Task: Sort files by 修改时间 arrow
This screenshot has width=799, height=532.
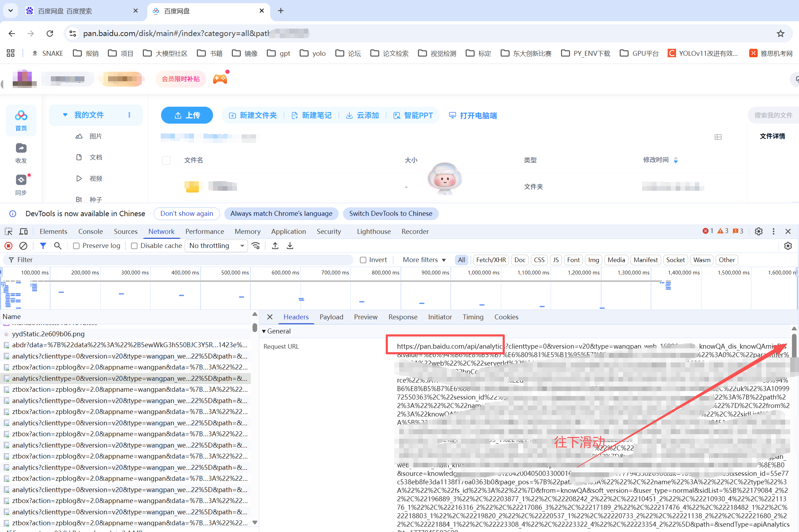Action: tap(676, 160)
